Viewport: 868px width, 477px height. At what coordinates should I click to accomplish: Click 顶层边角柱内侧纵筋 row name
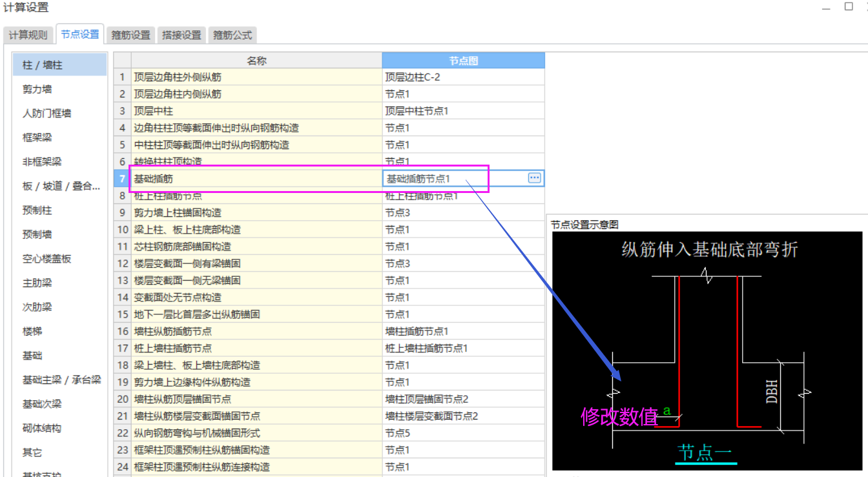point(257,94)
